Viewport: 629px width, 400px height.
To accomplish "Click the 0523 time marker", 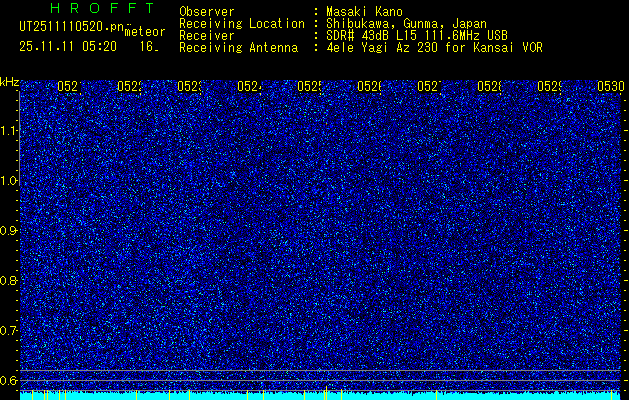I will click(x=190, y=86).
